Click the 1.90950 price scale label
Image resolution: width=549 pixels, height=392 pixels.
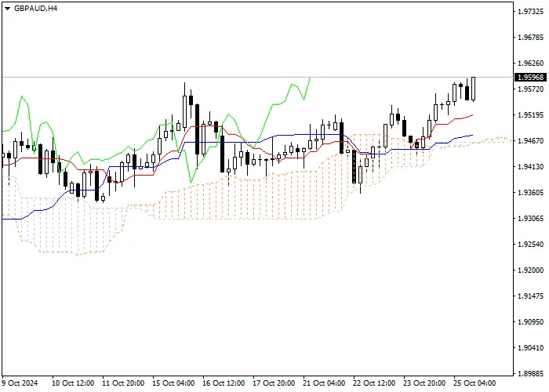tap(531, 322)
